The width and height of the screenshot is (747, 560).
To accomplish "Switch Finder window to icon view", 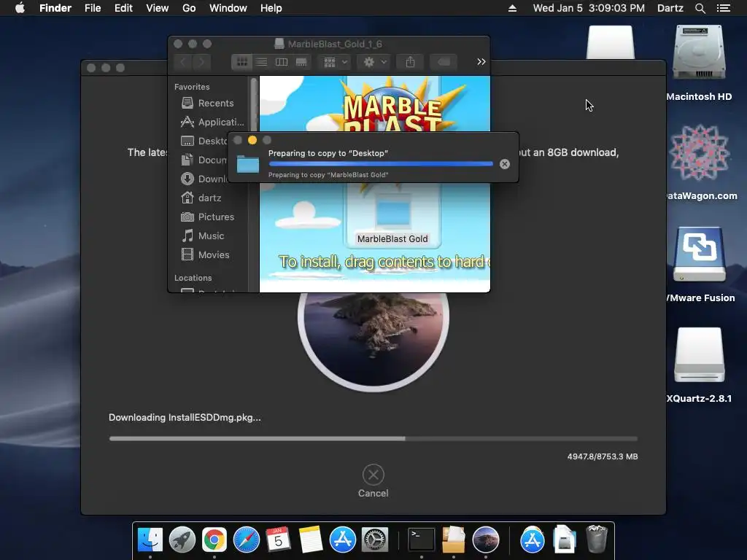I will click(242, 62).
